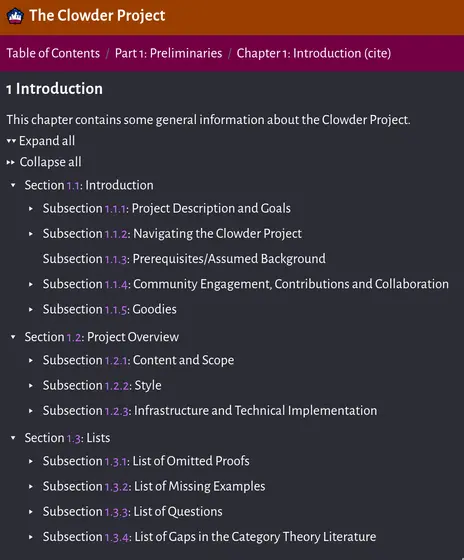Go to Part 1: Preliminaries breadcrumb
The height and width of the screenshot is (560, 464).
point(168,53)
